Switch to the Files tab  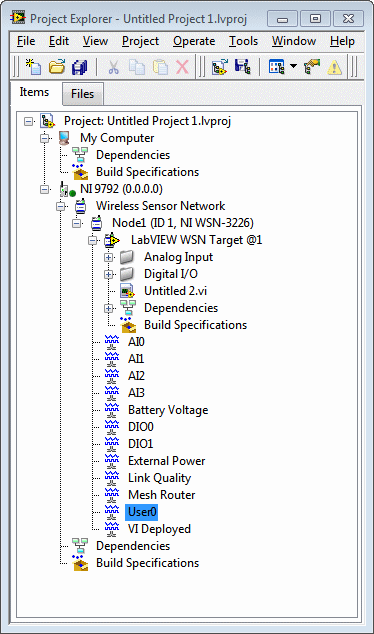(x=82, y=94)
